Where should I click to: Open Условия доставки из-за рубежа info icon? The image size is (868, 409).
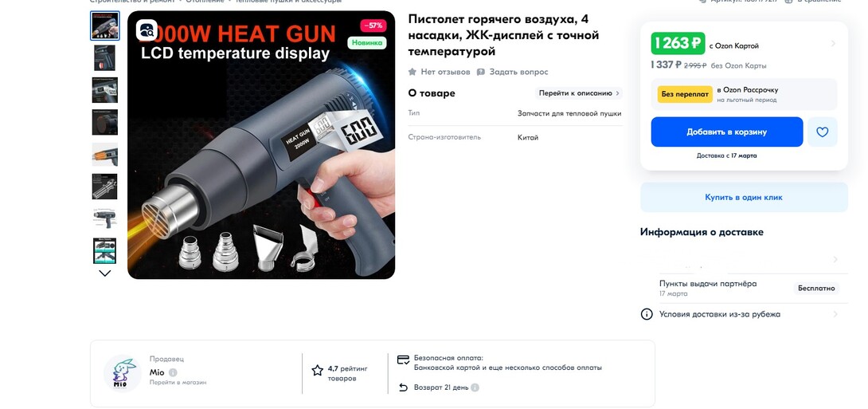pyautogui.click(x=647, y=314)
